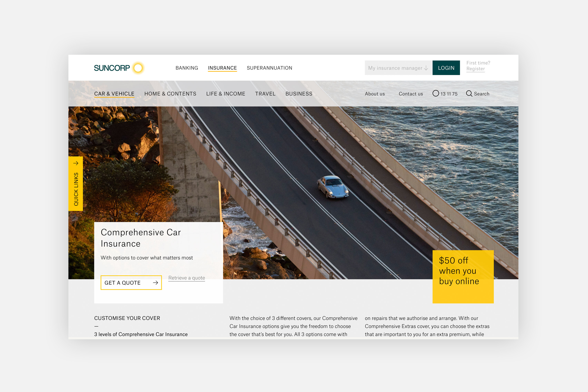Screen dimensions: 588x392
Task: Switch to Home & Contents tab
Action: pyautogui.click(x=170, y=94)
